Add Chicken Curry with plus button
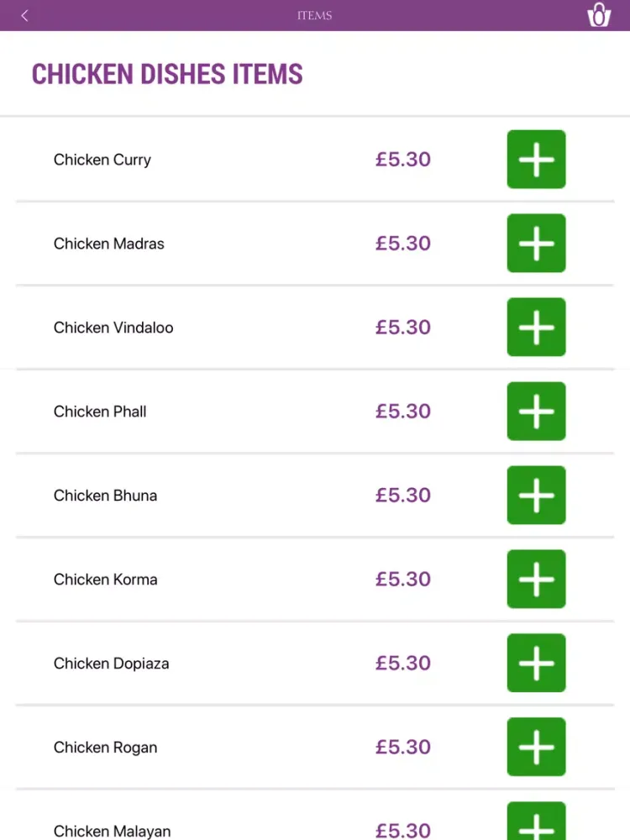630x840 pixels. (536, 159)
